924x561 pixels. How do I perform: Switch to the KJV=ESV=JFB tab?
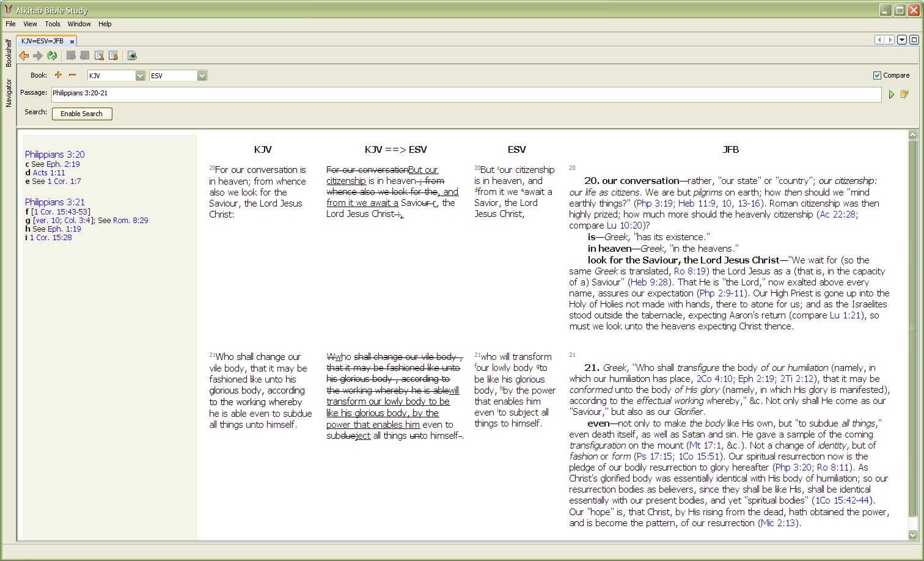pos(42,41)
